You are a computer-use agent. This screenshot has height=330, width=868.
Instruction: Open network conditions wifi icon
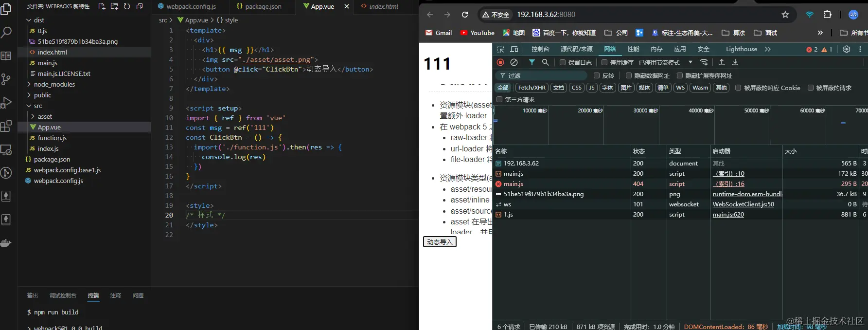704,62
